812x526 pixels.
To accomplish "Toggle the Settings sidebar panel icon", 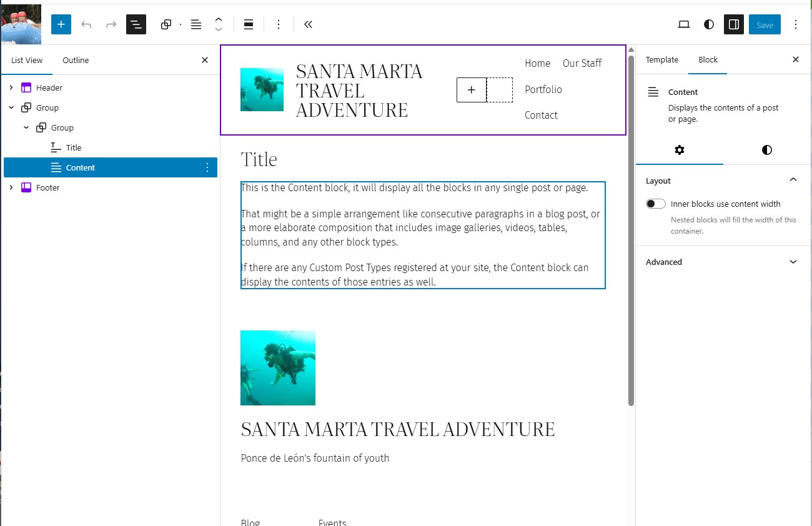I will pos(734,24).
